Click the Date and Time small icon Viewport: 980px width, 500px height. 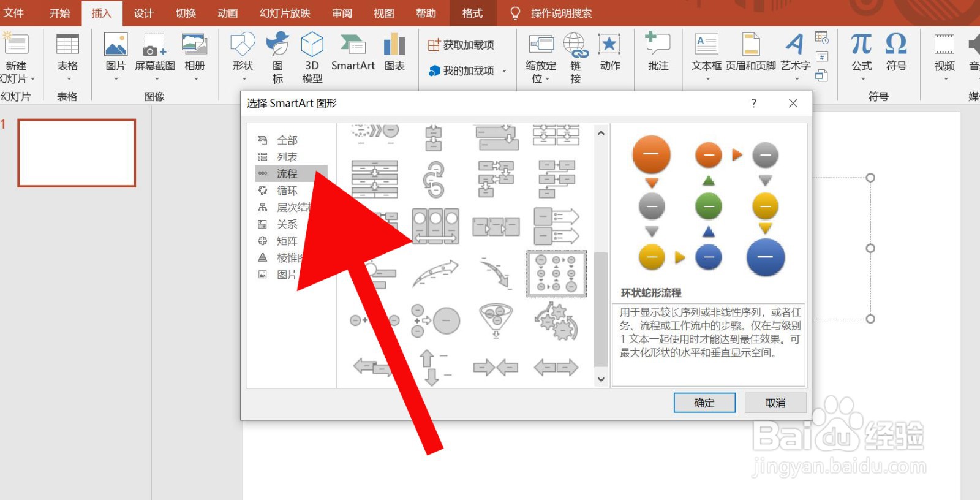pyautogui.click(x=821, y=38)
